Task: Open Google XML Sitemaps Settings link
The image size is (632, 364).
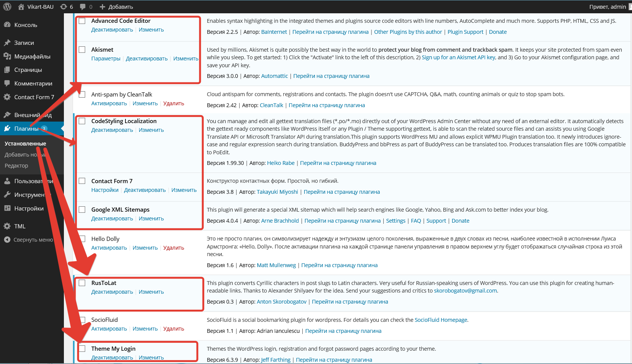Action: 396,221
